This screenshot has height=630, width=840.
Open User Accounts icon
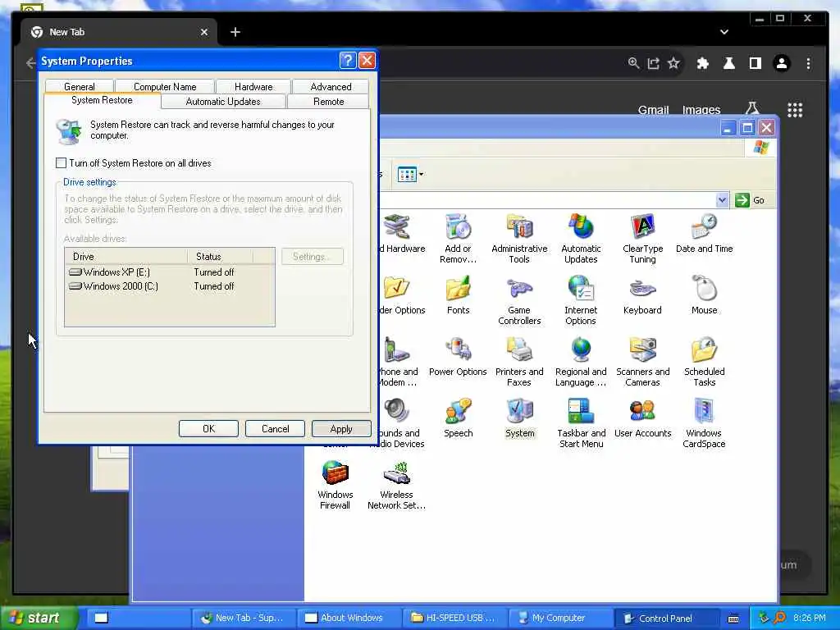click(642, 418)
